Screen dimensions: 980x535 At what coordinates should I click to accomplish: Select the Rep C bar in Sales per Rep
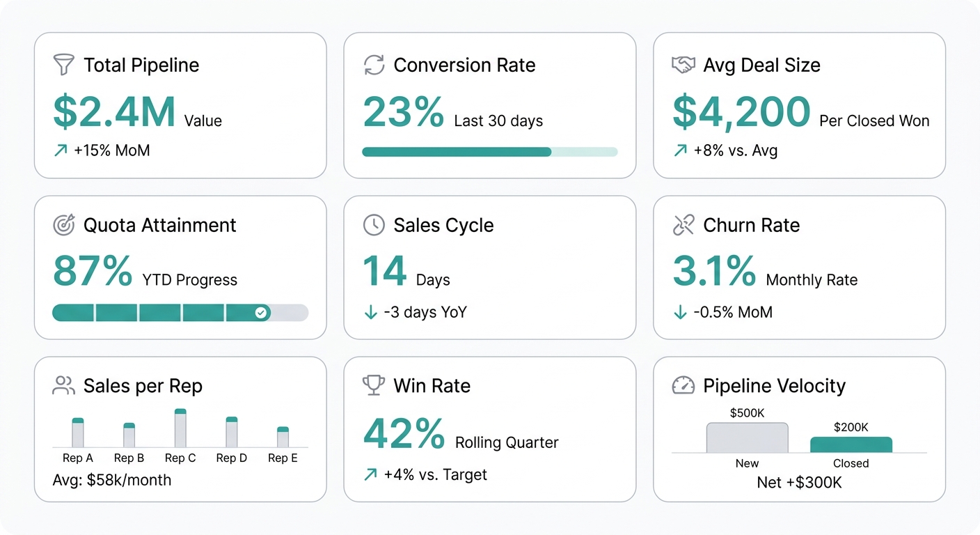180,428
